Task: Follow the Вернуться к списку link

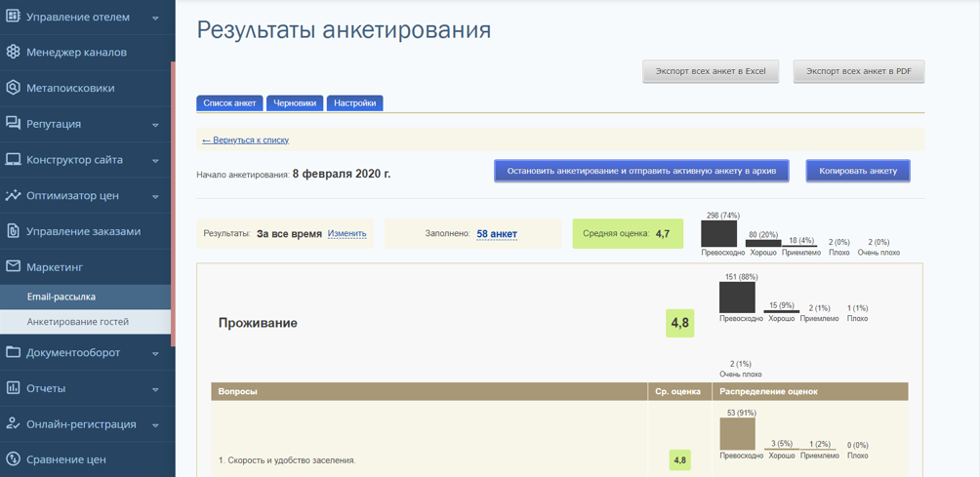Action: coord(246,140)
